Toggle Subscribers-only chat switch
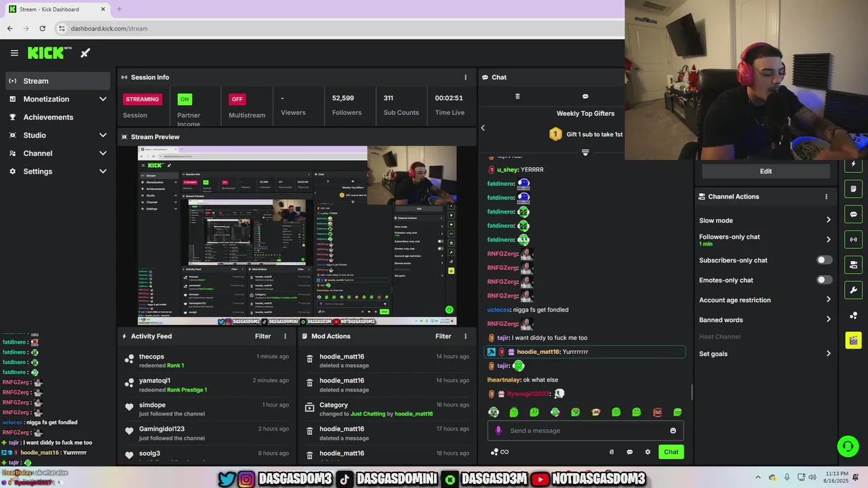The image size is (868, 488). click(x=824, y=260)
